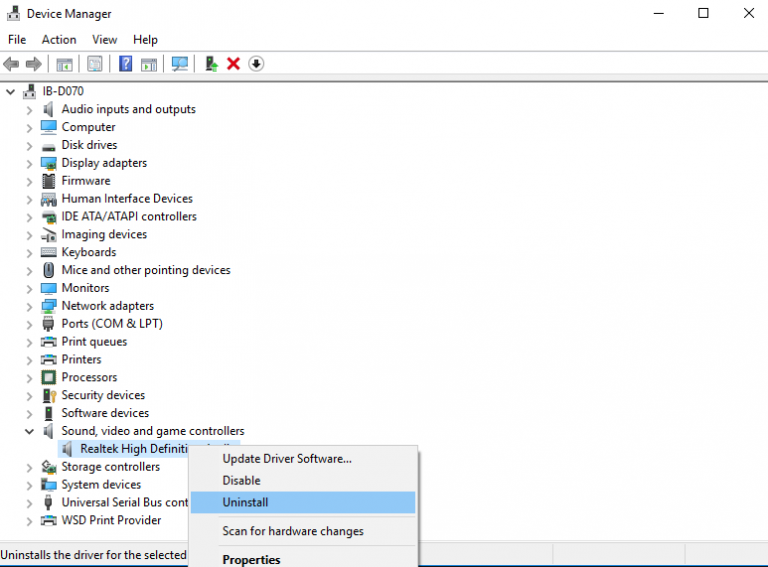
Task: Choose Disable from the context menu
Action: point(303,480)
